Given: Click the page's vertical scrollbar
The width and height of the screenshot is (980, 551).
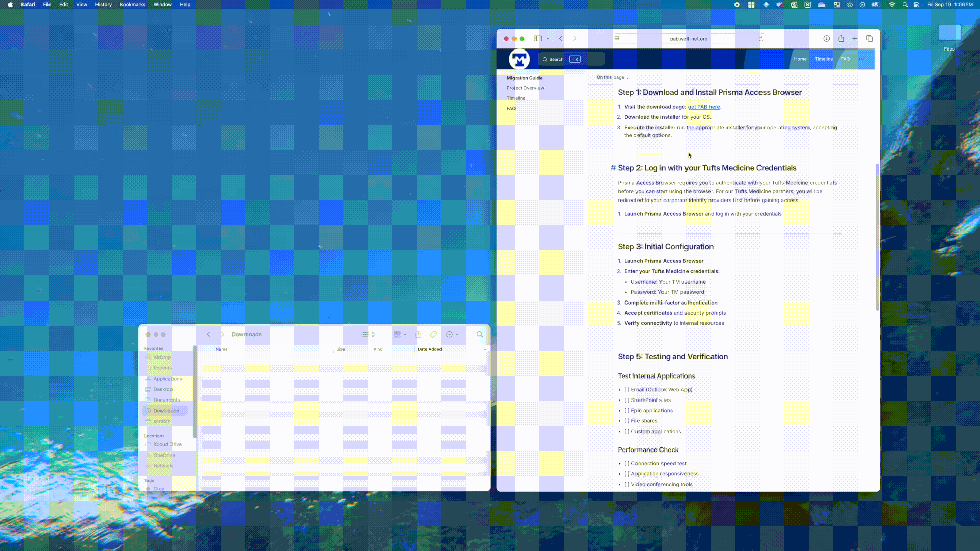Looking at the screenshot, I should 877,237.
